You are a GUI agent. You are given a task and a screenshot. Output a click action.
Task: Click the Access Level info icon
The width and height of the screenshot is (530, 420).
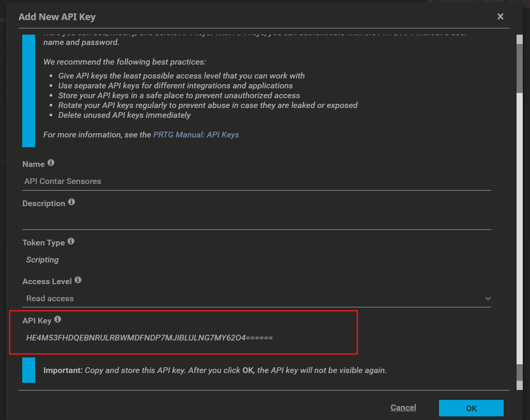(78, 280)
